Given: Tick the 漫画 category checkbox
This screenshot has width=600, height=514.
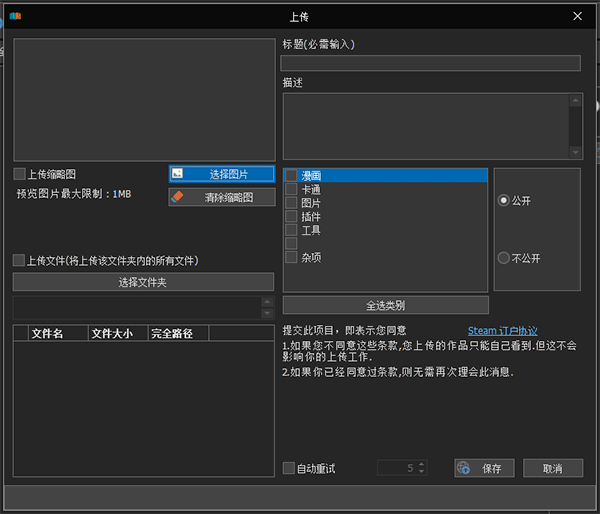Looking at the screenshot, I should [291, 176].
